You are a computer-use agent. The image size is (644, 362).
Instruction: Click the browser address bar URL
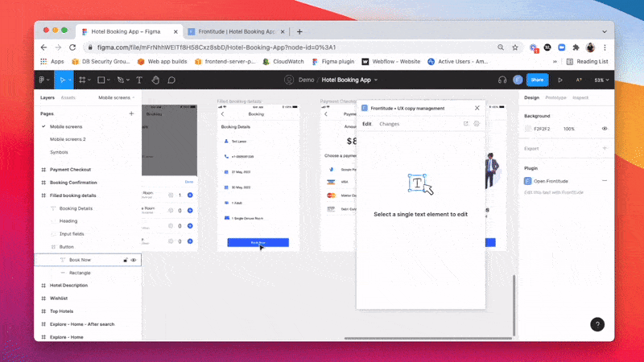coord(217,47)
